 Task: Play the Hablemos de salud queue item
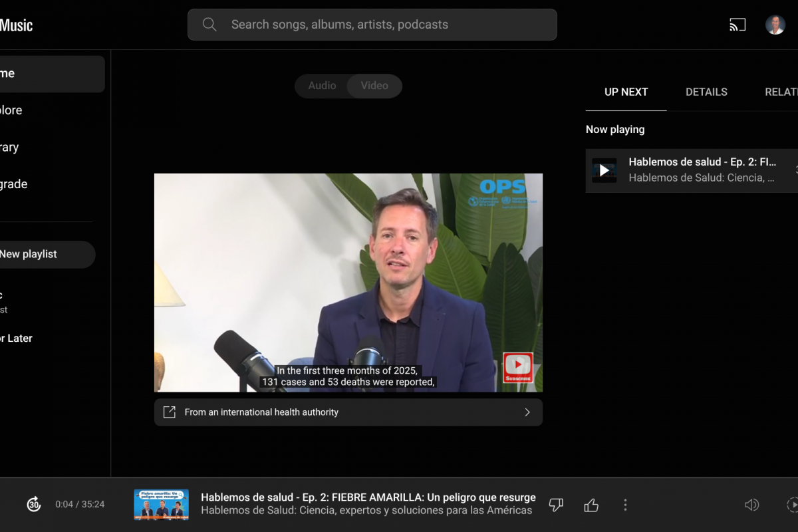(x=604, y=170)
